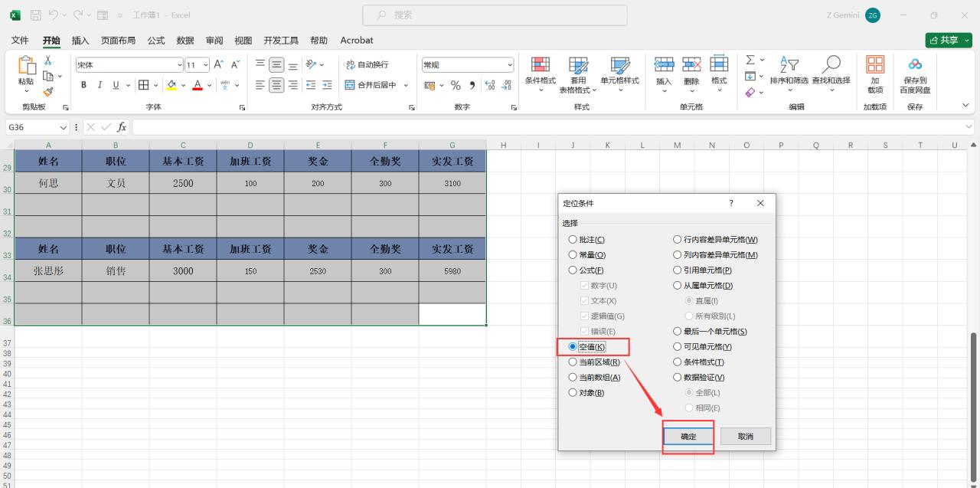Open the font name dropdown (宋体)
This screenshot has height=488, width=980.
click(x=180, y=65)
